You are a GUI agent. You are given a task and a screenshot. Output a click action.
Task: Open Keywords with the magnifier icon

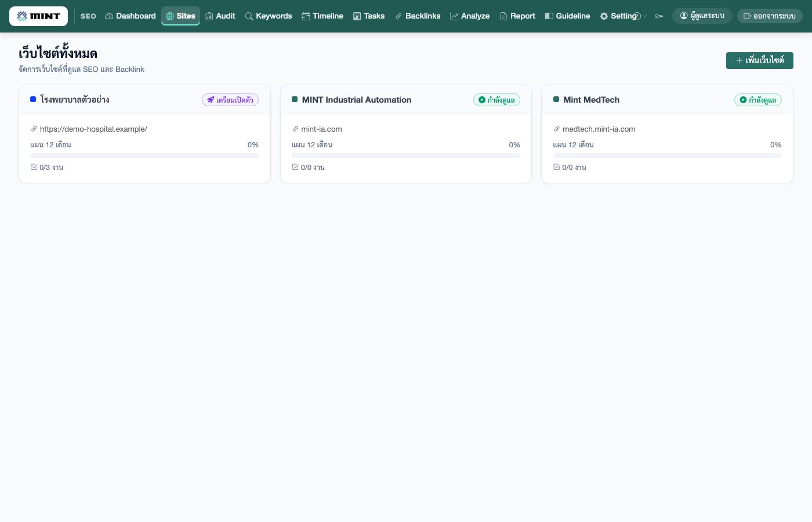coord(269,16)
